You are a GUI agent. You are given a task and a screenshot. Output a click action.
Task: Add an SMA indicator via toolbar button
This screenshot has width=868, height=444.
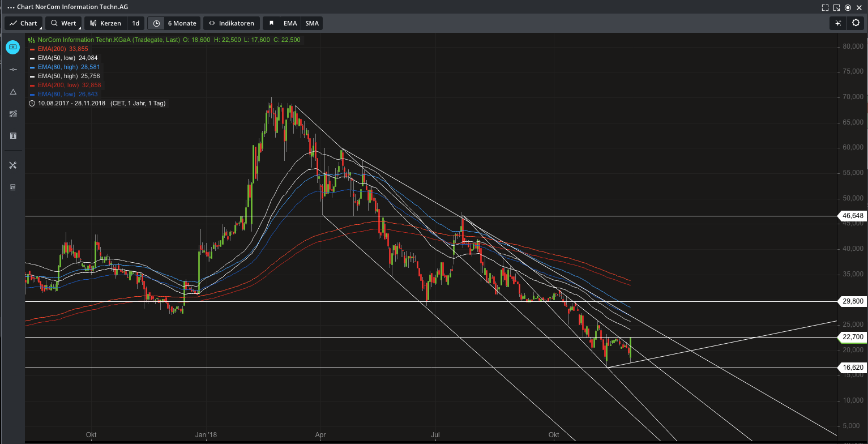coord(312,23)
